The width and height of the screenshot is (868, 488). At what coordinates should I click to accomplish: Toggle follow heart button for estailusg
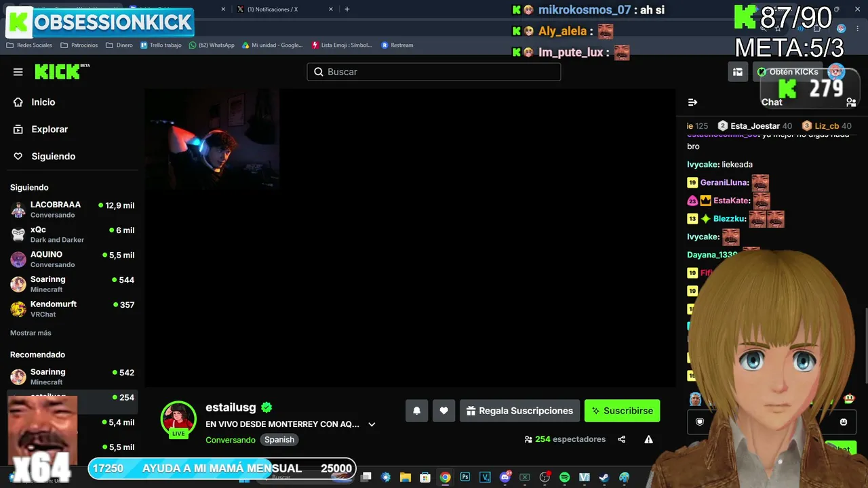[x=443, y=411]
